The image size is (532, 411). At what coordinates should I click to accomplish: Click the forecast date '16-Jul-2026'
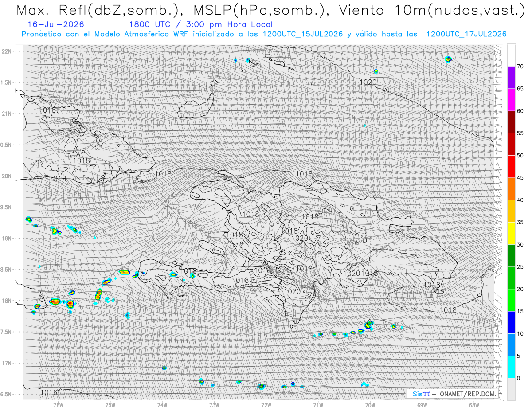point(55,25)
